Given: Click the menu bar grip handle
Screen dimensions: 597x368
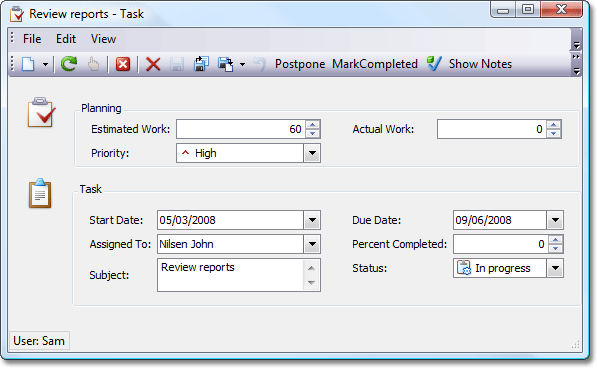Looking at the screenshot, I should (12, 38).
